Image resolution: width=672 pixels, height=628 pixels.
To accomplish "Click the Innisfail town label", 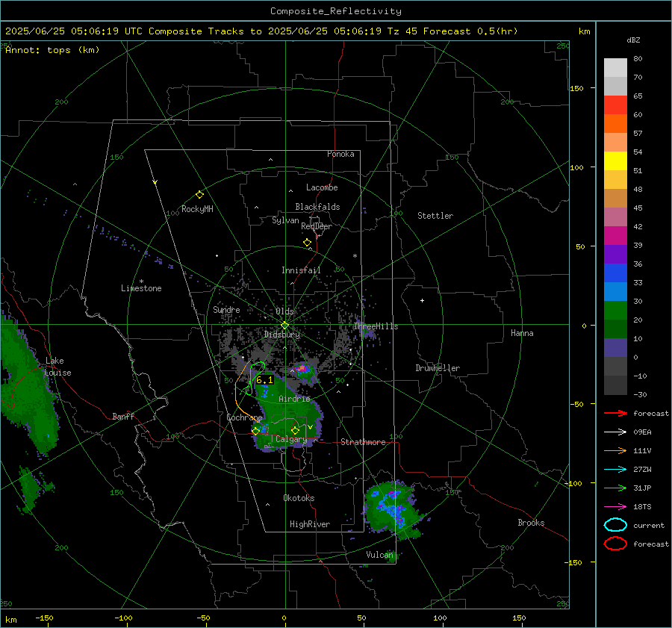I will tap(301, 270).
